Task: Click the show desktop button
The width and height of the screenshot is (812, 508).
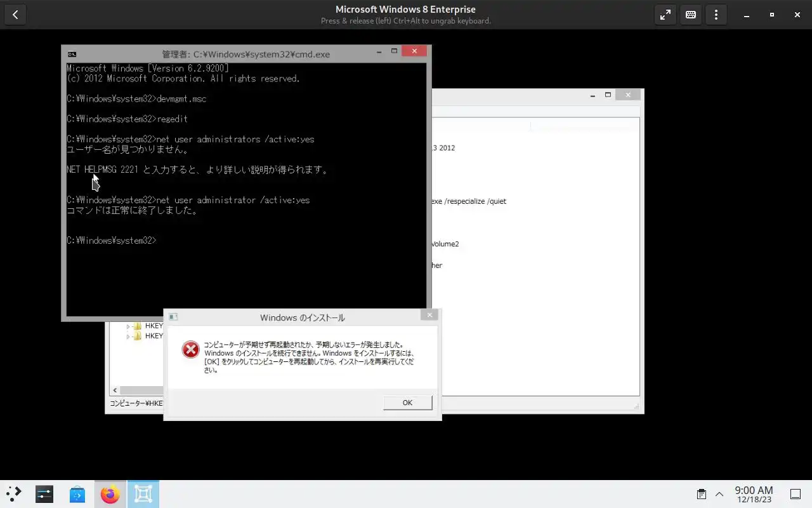Action: (796, 494)
